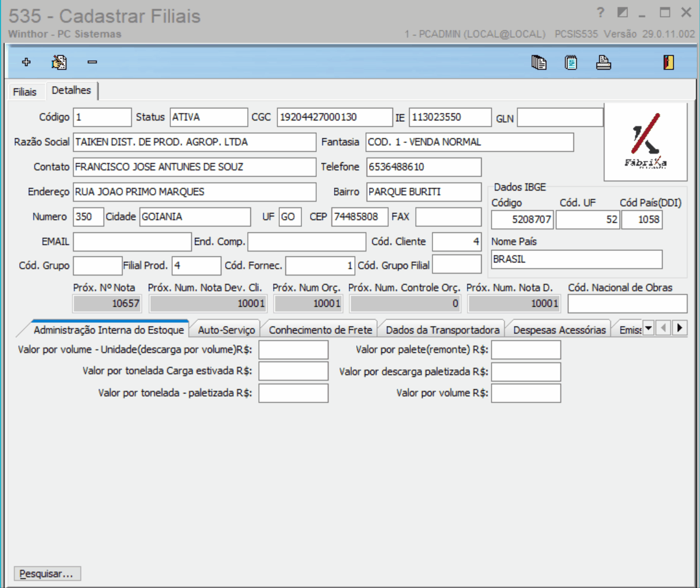Image resolution: width=700 pixels, height=588 pixels.
Task: Click the copy documents toolbar icon
Action: 539,62
